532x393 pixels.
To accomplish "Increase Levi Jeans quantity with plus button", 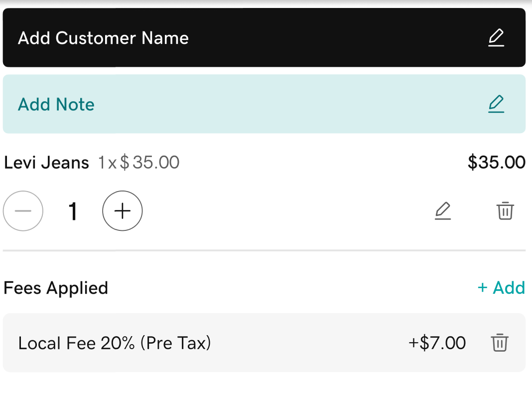I will 123,211.
